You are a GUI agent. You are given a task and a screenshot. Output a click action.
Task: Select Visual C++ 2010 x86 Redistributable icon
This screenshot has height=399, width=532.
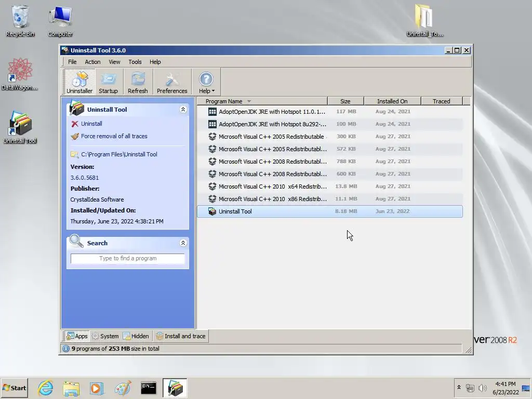point(212,199)
